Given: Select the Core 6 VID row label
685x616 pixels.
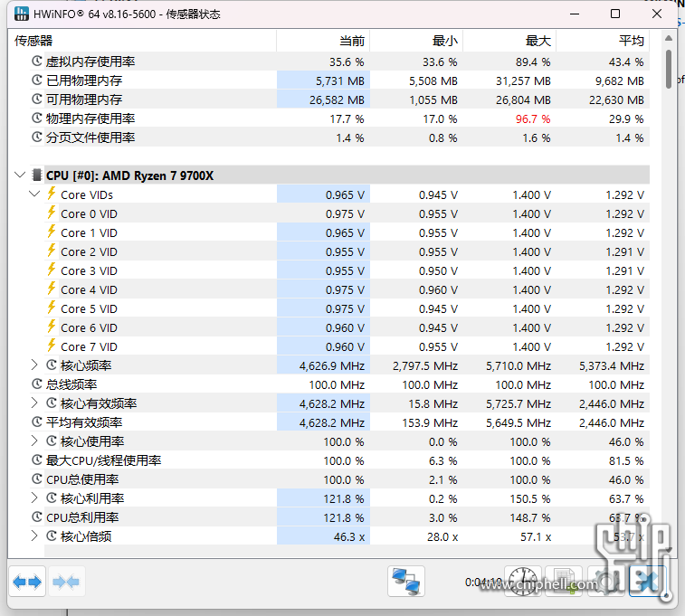Looking at the screenshot, I should 89,327.
